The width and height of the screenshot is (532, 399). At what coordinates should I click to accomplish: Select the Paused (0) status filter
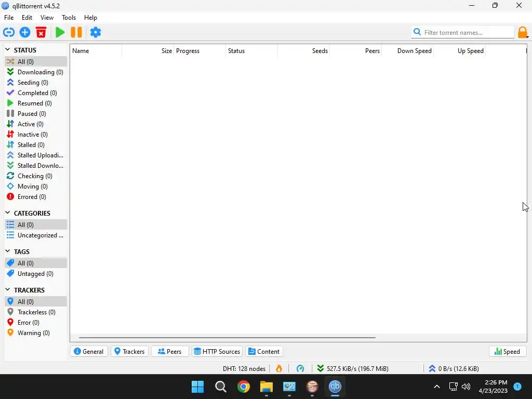coord(36,114)
